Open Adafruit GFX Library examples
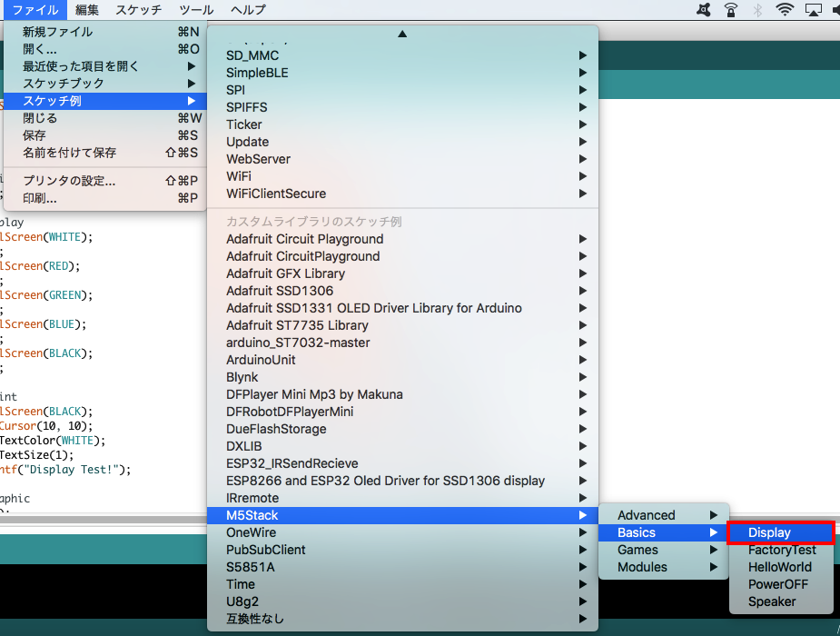The width and height of the screenshot is (840, 636). 402,273
